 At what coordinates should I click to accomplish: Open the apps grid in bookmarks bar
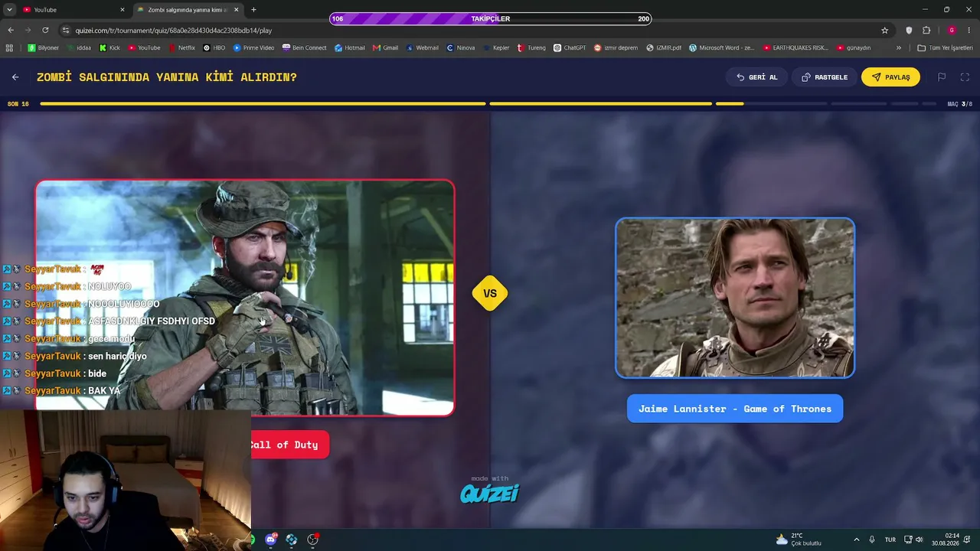tap(9, 47)
